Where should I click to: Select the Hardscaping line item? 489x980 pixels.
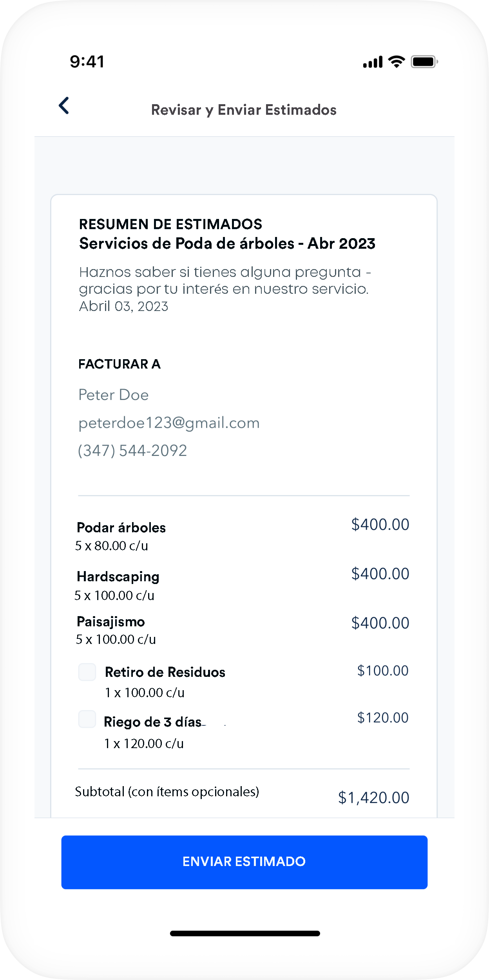(x=118, y=577)
